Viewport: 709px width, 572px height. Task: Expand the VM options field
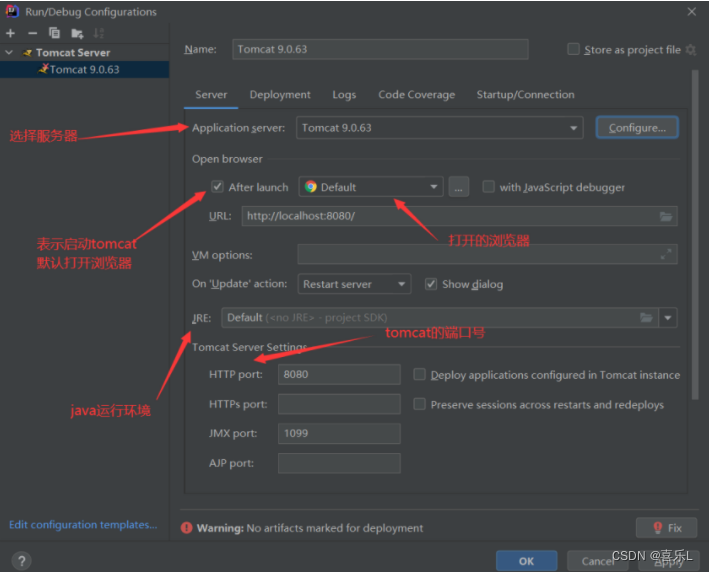[666, 255]
